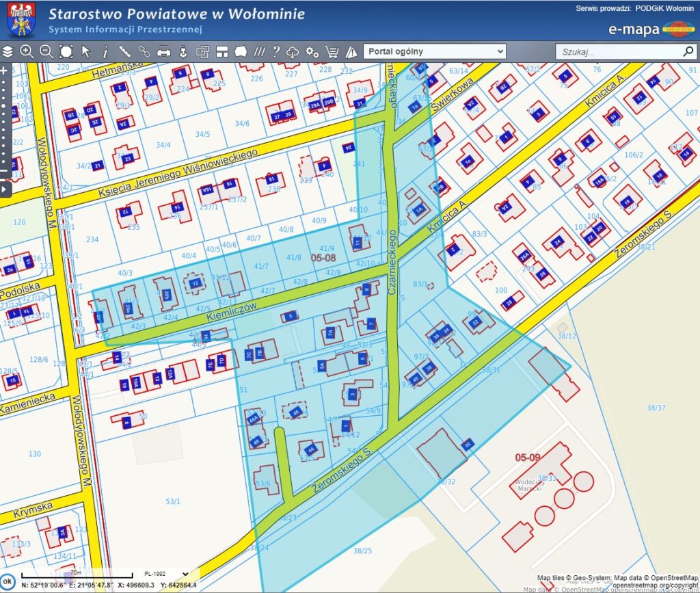The width and height of the screenshot is (700, 593).
Task: Select the arrow pointer tool
Action: (x=85, y=51)
